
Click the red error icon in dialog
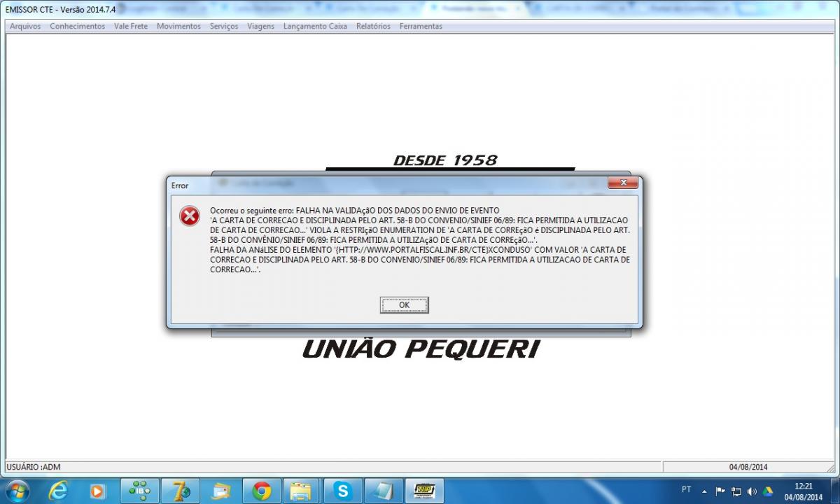190,216
